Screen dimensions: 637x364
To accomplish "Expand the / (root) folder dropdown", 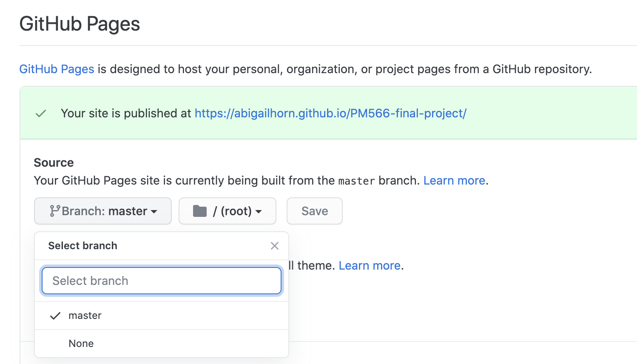I will tap(227, 211).
